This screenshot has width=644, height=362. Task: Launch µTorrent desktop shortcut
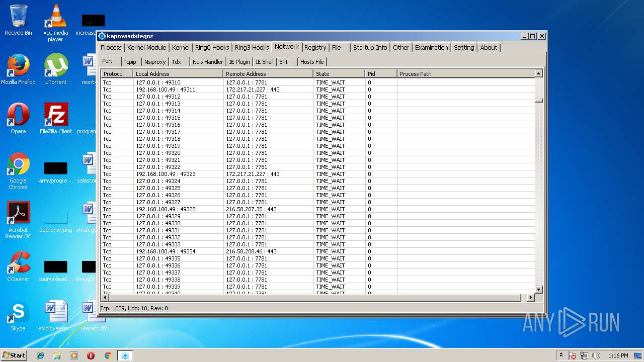55,69
